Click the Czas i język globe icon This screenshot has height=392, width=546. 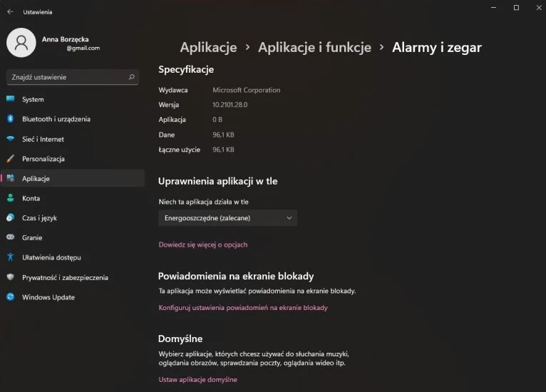[11, 218]
